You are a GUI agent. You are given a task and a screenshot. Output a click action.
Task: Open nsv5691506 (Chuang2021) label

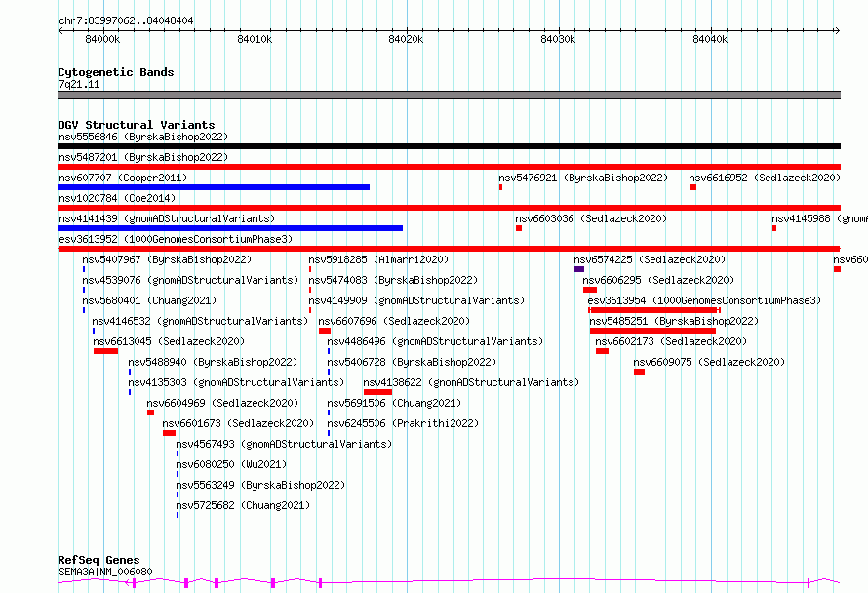point(394,403)
